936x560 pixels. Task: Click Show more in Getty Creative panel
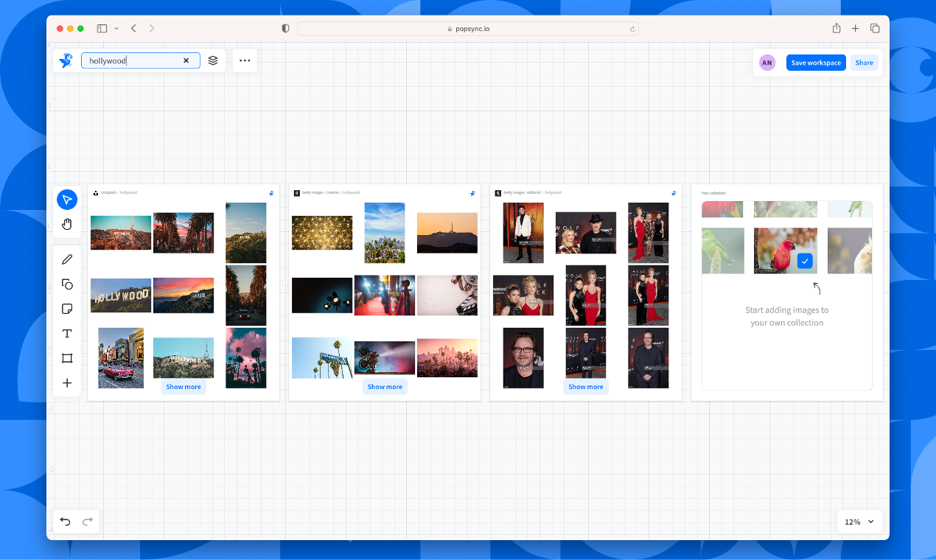pos(385,387)
